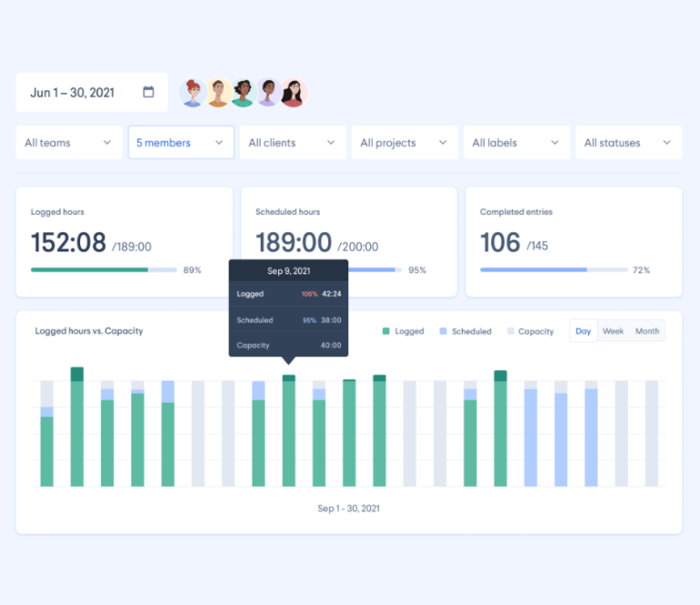The width and height of the screenshot is (700, 605).
Task: Click the Scheduled hours 95% progress bar
Action: (x=375, y=270)
